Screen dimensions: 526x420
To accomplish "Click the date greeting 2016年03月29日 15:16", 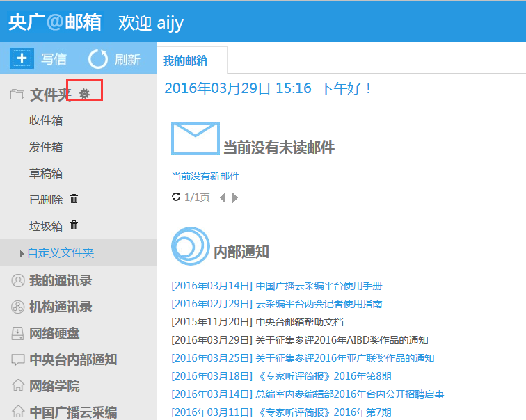I will [238, 88].
